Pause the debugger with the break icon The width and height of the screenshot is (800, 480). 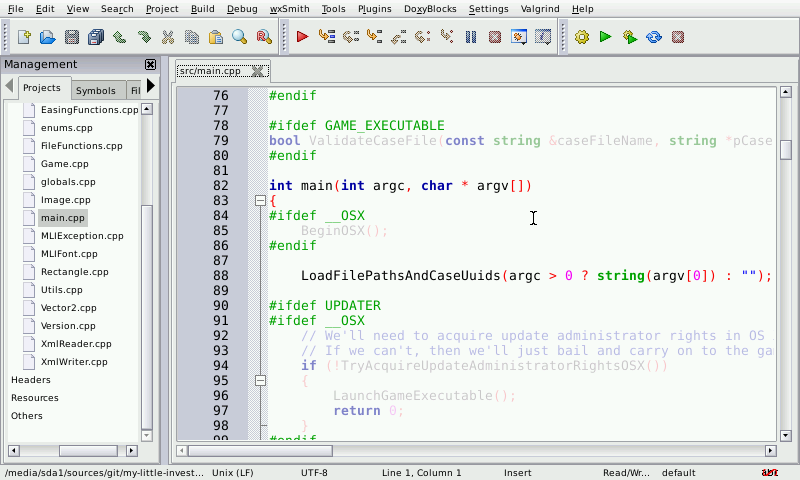471,37
